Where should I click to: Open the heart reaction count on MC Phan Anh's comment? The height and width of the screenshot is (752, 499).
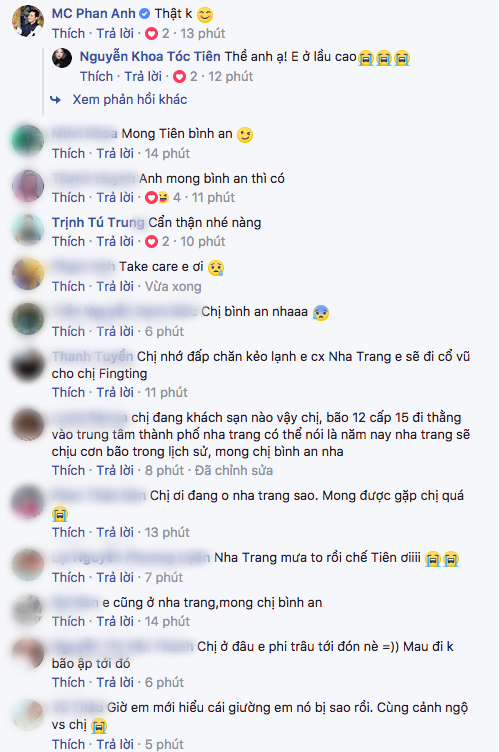coord(157,34)
